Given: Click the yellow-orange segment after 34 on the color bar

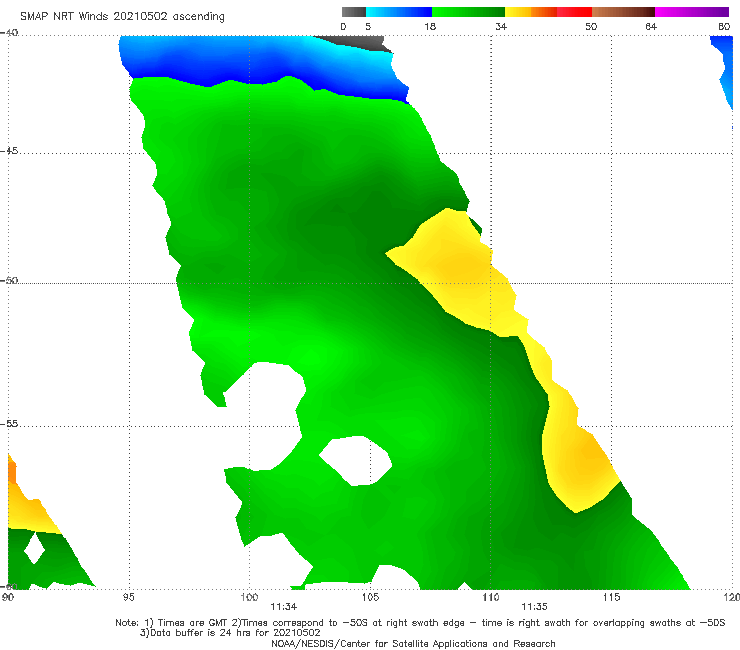Looking at the screenshot, I should coord(530,12).
